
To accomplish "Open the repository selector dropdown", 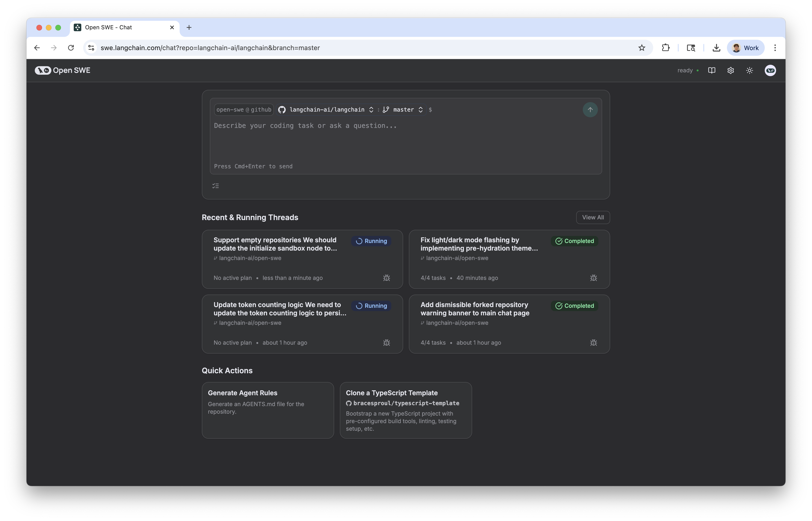I will pyautogui.click(x=371, y=109).
